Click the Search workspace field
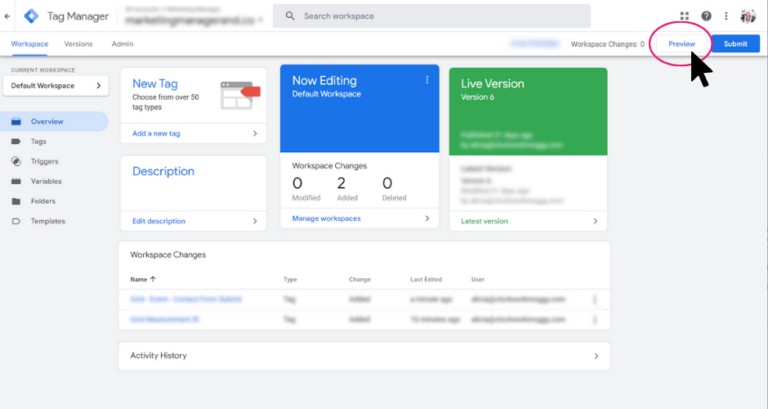 pos(430,16)
